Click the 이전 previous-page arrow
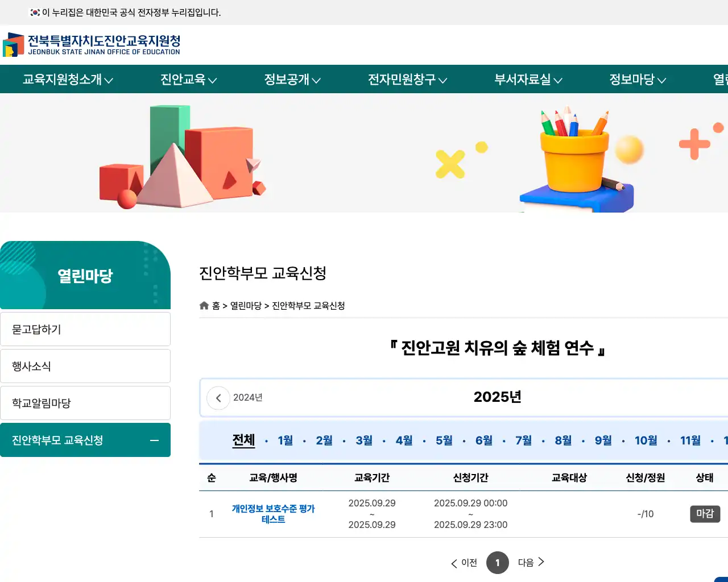This screenshot has height=582, width=728. [x=464, y=563]
